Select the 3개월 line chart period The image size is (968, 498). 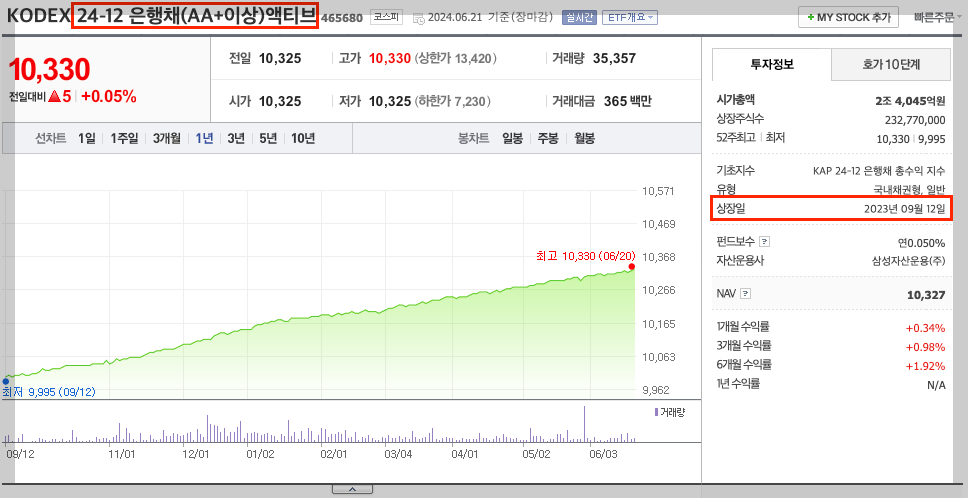[167, 138]
